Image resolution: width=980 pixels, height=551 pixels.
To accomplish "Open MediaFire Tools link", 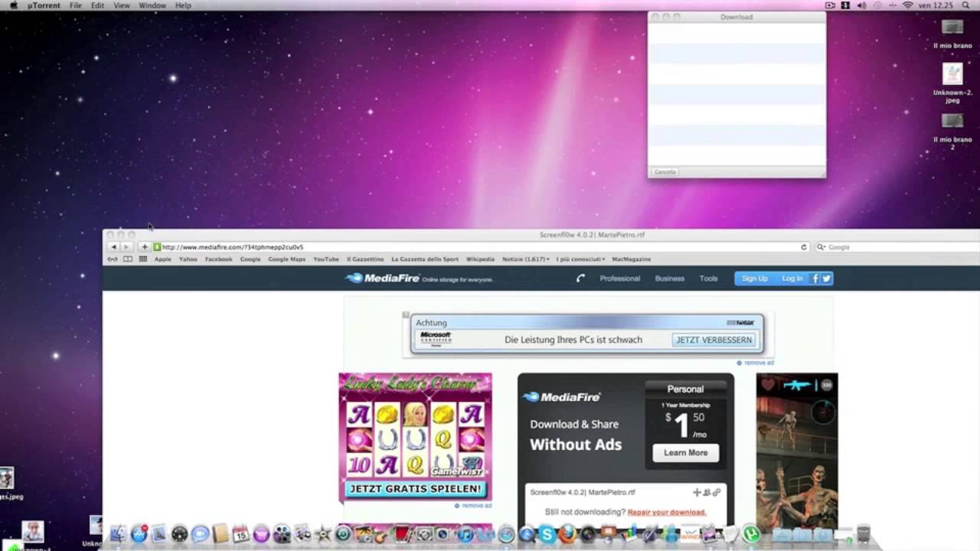I will [x=708, y=279].
